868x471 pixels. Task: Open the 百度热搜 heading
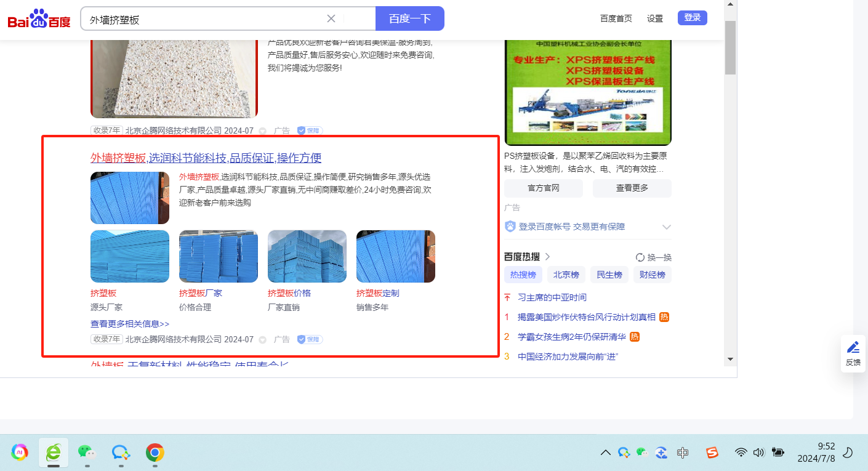tap(523, 257)
